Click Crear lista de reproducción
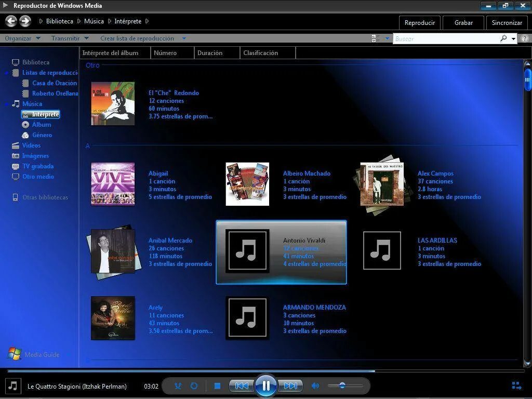Image resolution: width=532 pixels, height=399 pixels. (137, 38)
